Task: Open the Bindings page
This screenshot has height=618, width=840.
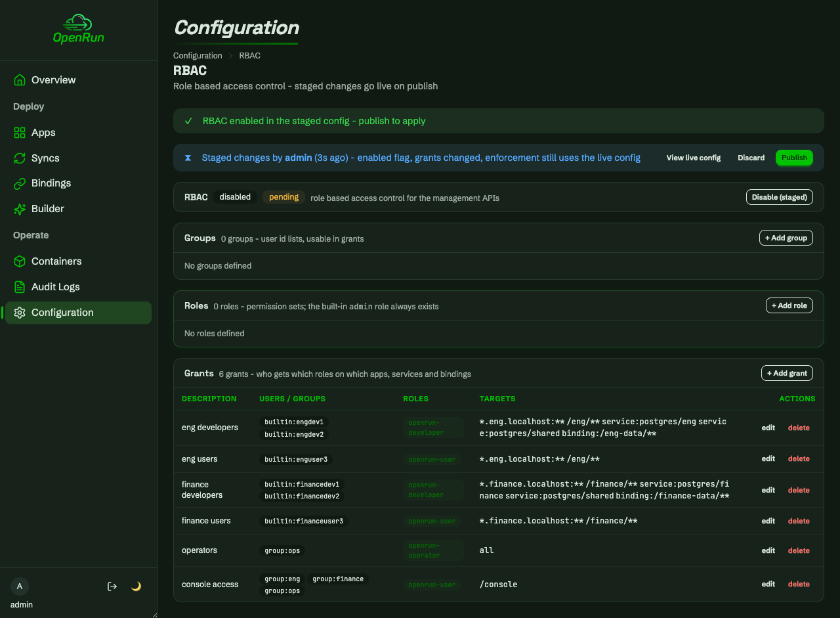Action: click(78, 183)
